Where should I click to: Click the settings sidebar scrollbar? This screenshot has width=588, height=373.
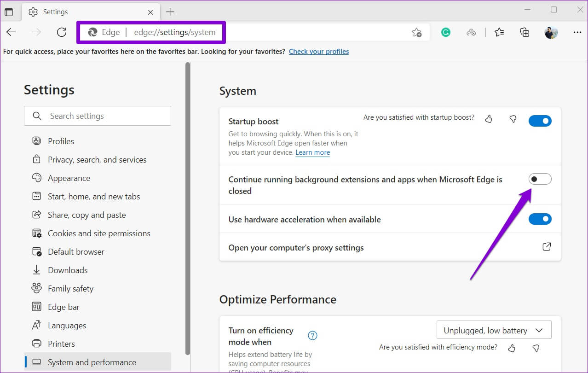point(188,208)
